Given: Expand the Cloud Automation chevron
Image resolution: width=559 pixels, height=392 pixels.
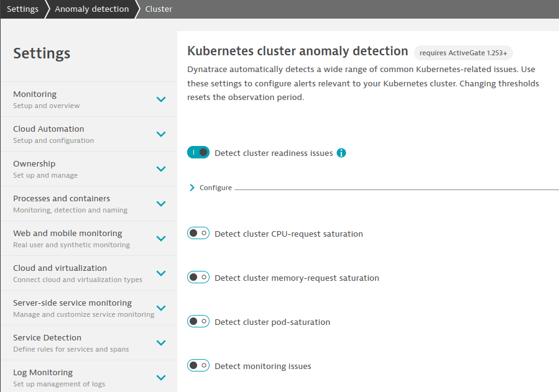Looking at the screenshot, I should (x=161, y=134).
